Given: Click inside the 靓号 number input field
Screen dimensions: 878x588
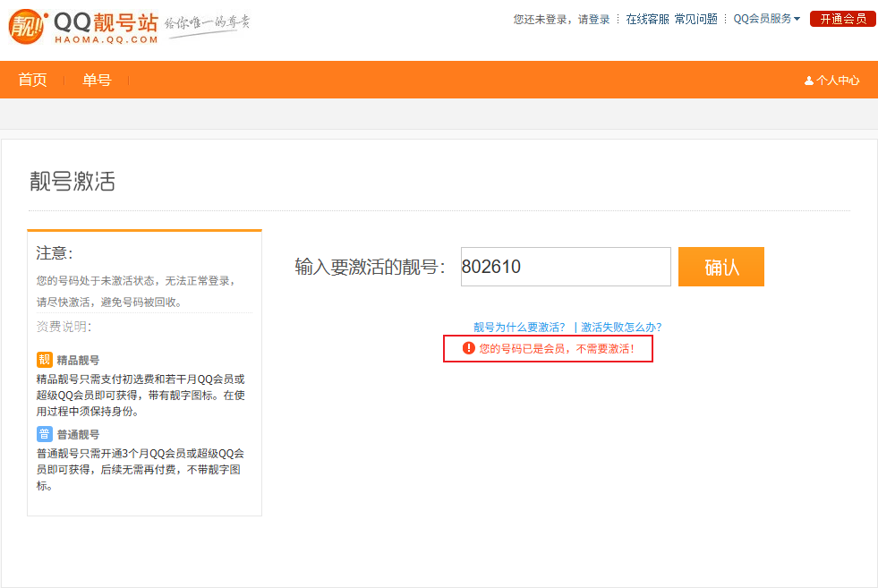Looking at the screenshot, I should pos(565,266).
